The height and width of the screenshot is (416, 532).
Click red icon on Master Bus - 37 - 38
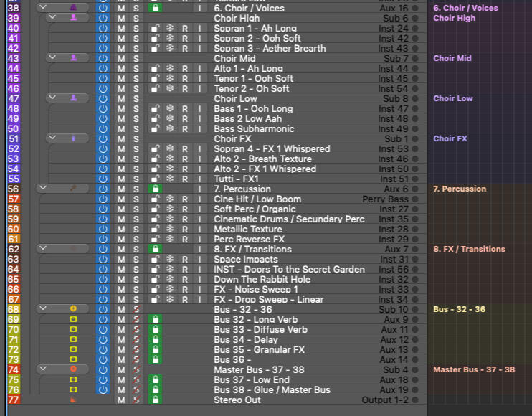[73, 369]
